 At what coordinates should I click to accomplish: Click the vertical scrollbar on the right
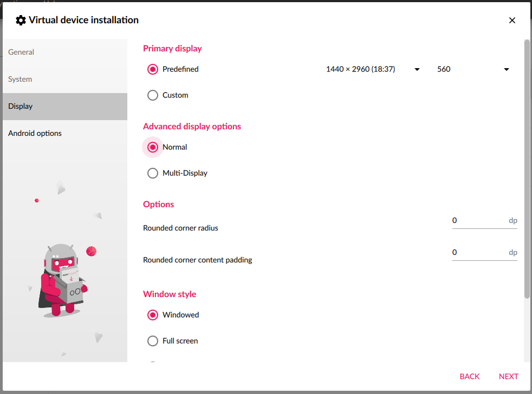click(527, 168)
